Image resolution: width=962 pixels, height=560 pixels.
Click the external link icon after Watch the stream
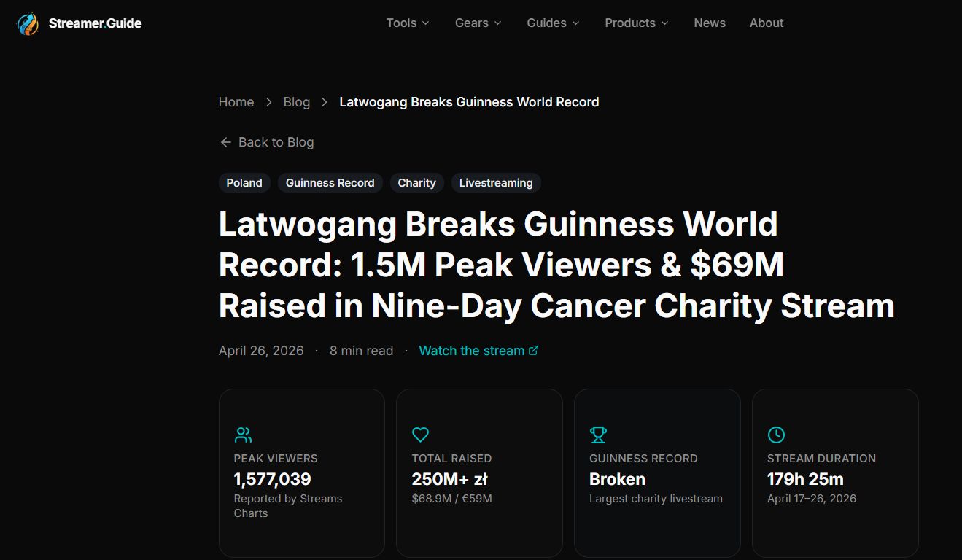coord(534,350)
